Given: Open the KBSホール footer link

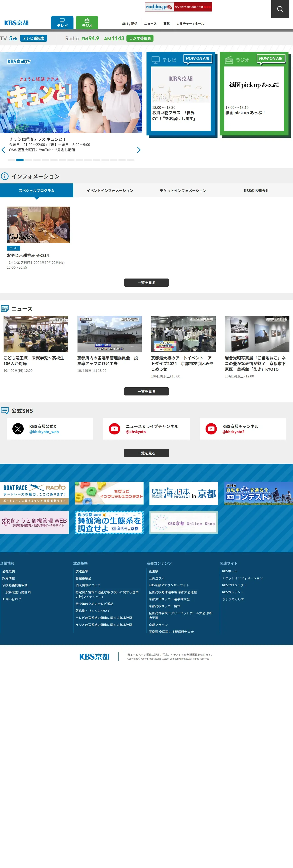Looking at the screenshot, I should [230, 571].
